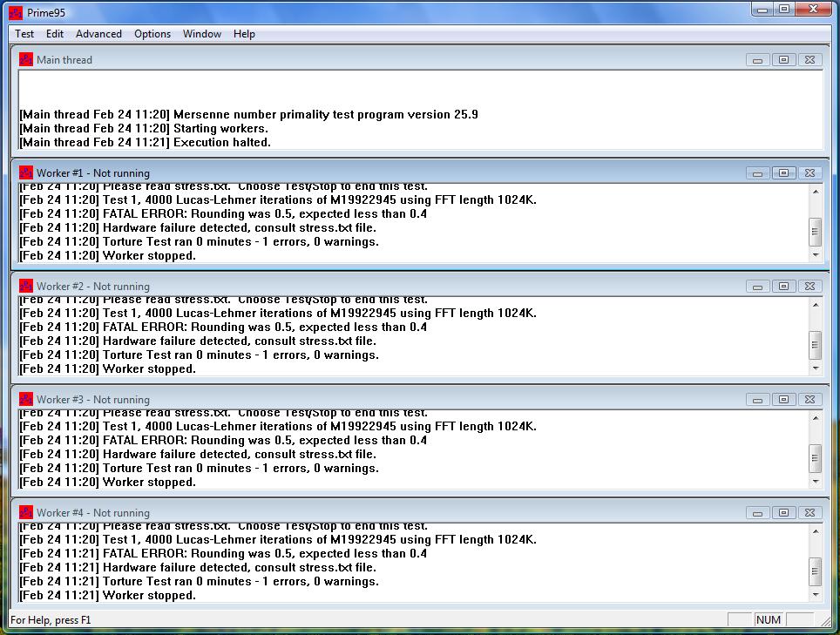This screenshot has width=840, height=635.
Task: Click the "Main thread" title text
Action: click(64, 60)
